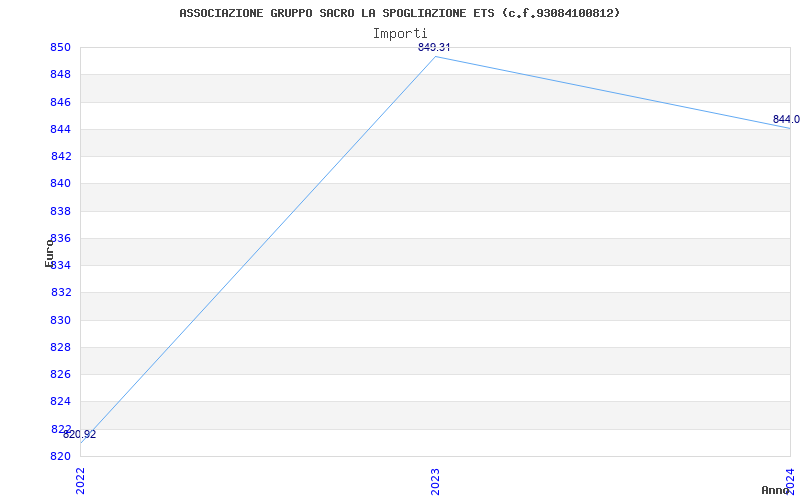The image size is (800, 500).
Task: Click the 2023 peak data value label
Action: pos(434,47)
